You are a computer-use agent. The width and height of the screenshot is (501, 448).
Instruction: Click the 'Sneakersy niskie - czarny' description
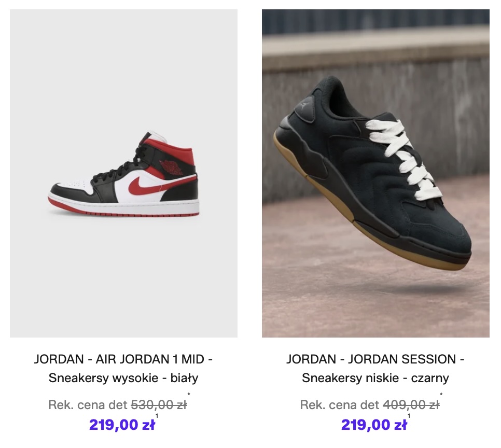tap(375, 378)
